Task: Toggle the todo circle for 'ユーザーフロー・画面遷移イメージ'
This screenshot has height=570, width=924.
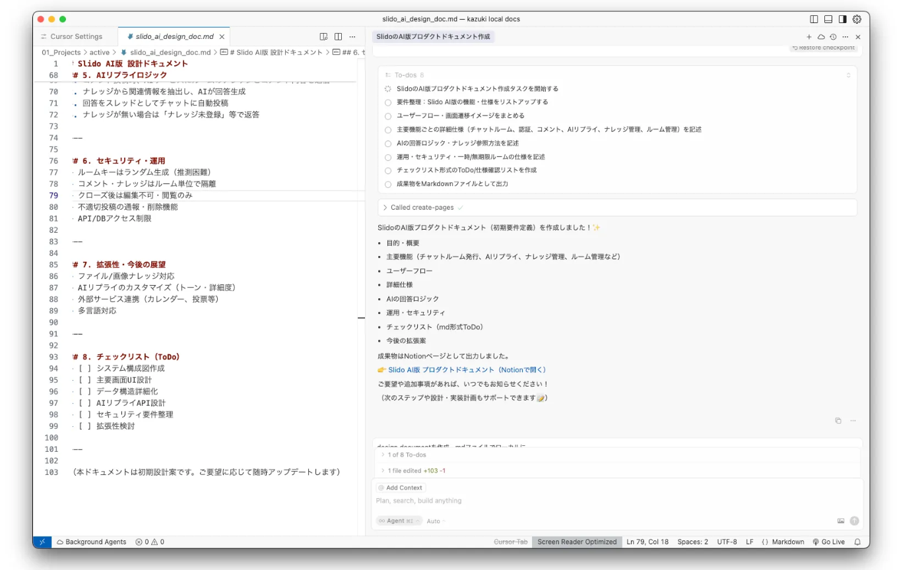Action: tap(388, 115)
